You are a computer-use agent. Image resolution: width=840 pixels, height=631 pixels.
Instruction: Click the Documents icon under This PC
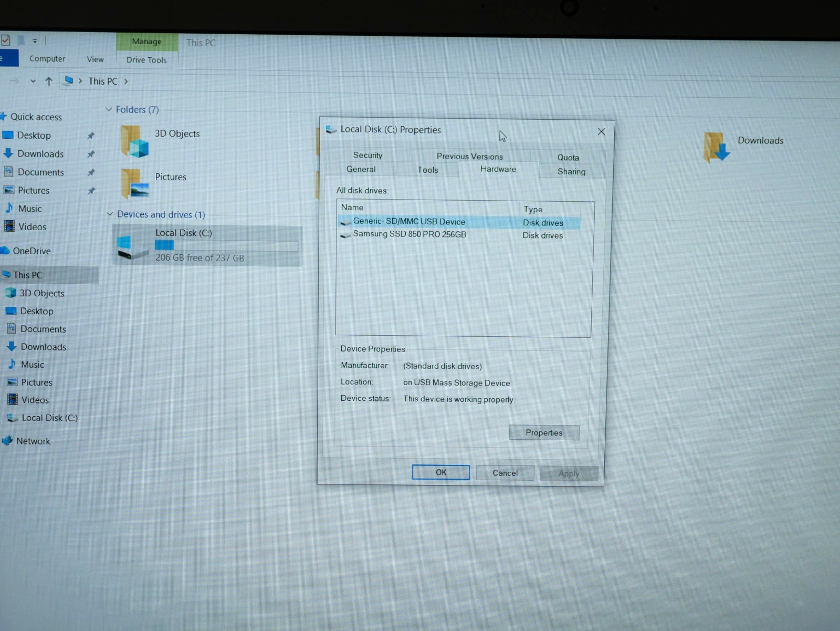click(12, 328)
